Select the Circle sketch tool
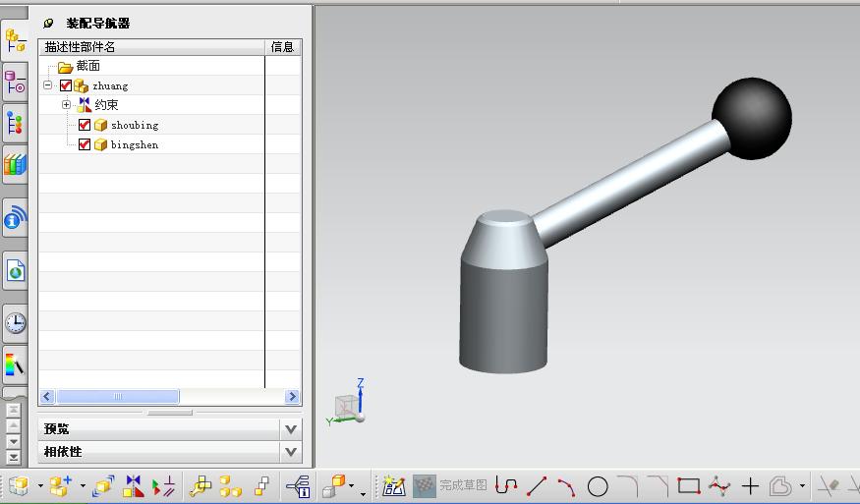 tap(598, 486)
